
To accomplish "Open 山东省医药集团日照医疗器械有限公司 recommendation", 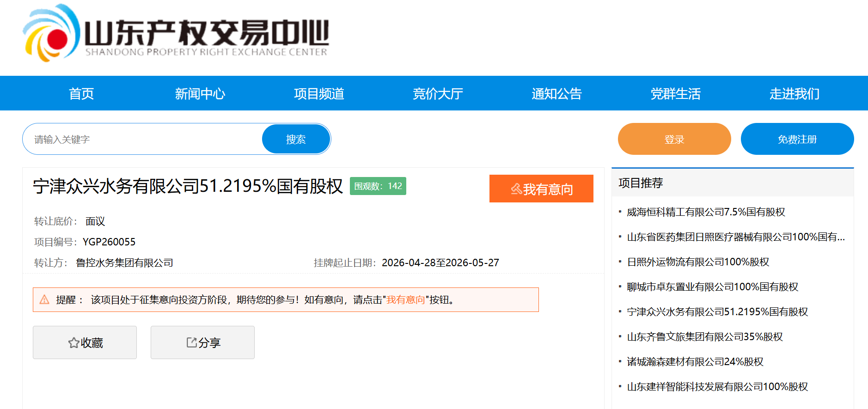I will pyautogui.click(x=736, y=237).
